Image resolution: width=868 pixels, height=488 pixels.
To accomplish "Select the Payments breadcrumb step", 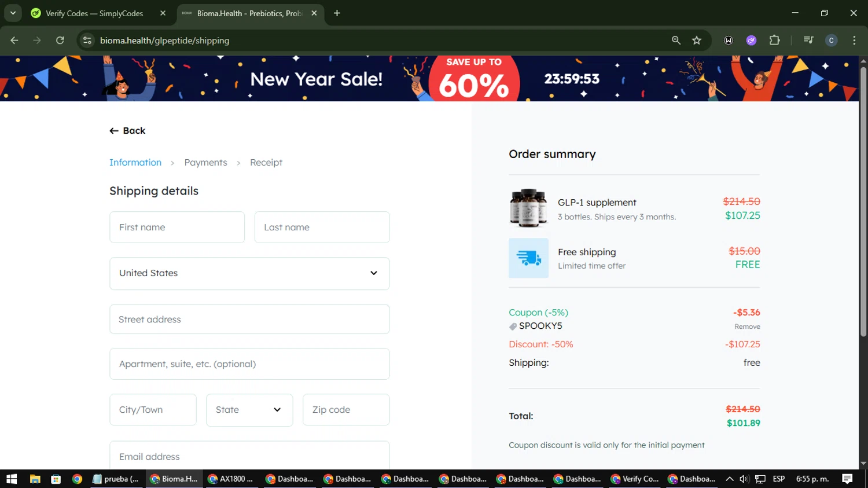I will tap(205, 163).
